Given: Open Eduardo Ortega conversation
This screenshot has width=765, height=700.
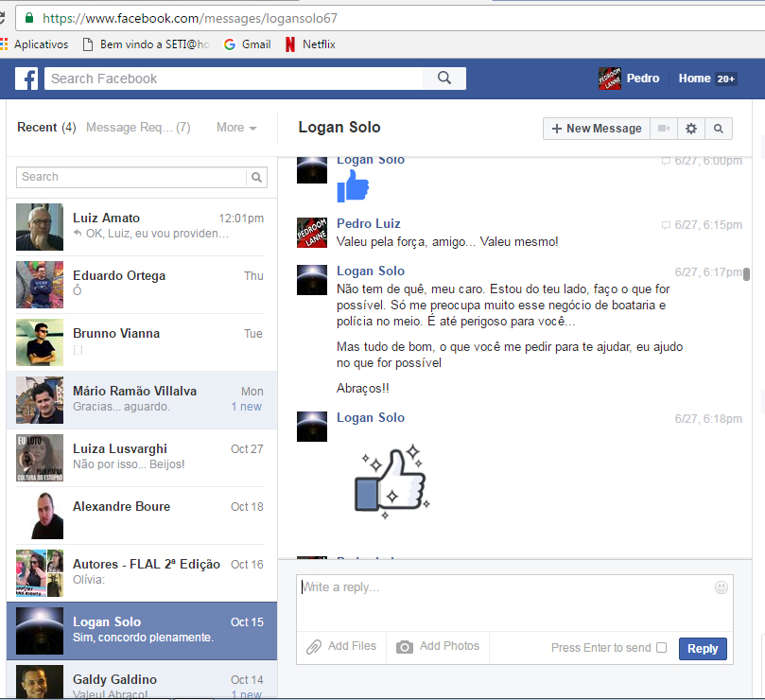Looking at the screenshot, I should pos(142,285).
